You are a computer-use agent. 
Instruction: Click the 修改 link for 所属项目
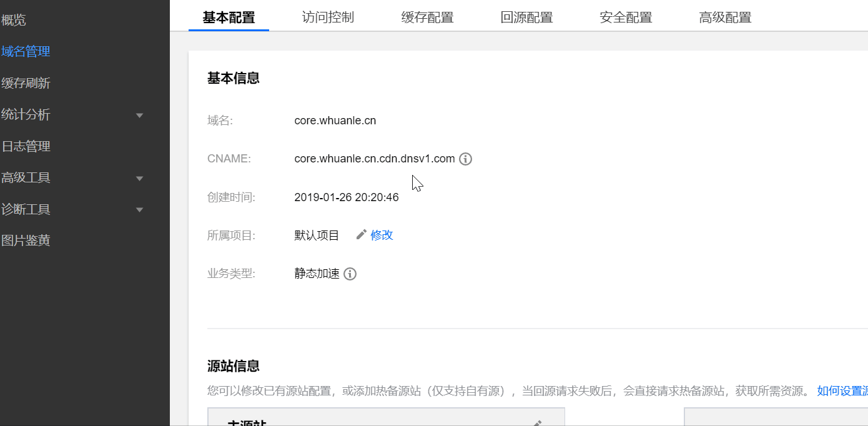pos(382,235)
